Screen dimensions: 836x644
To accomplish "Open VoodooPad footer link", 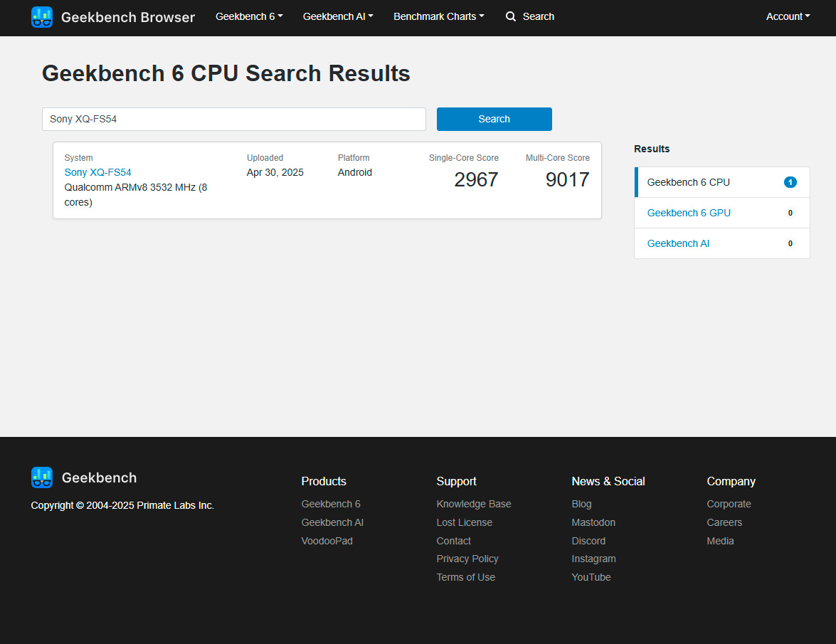I will [x=327, y=541].
